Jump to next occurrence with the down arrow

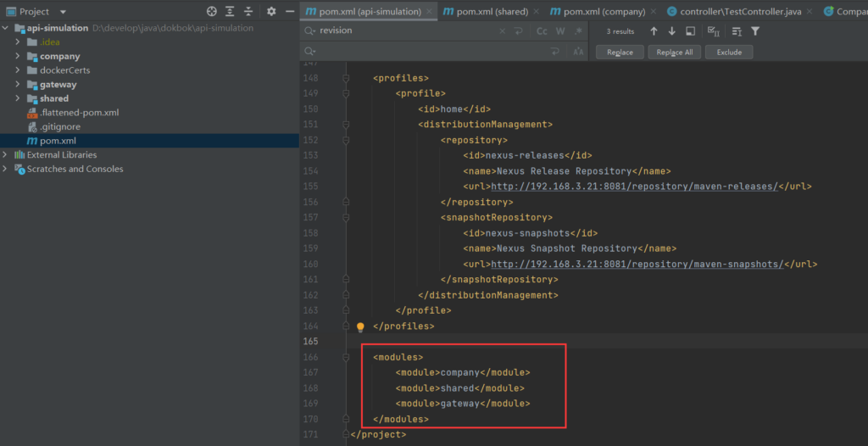point(672,31)
